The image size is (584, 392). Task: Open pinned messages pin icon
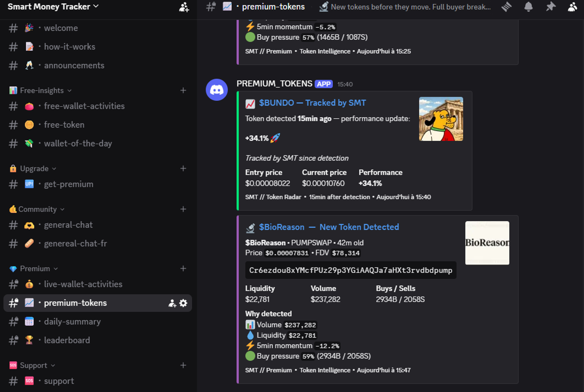click(x=551, y=7)
